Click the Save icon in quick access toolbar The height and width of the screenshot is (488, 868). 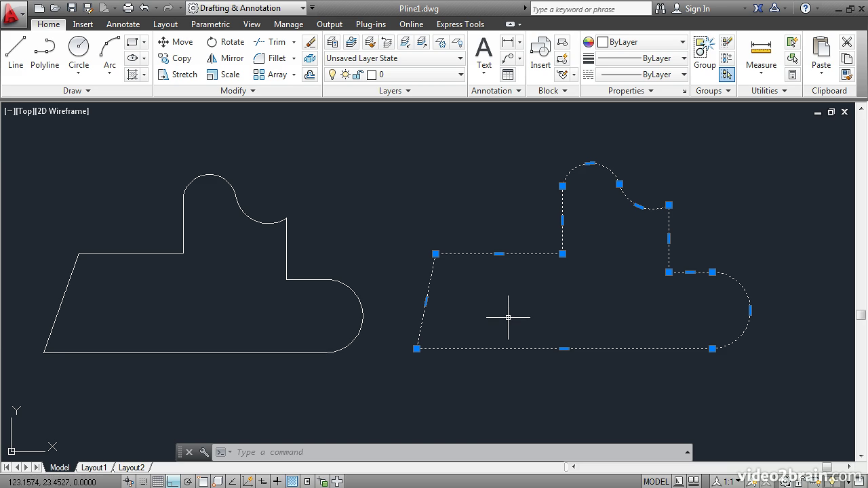tap(71, 8)
